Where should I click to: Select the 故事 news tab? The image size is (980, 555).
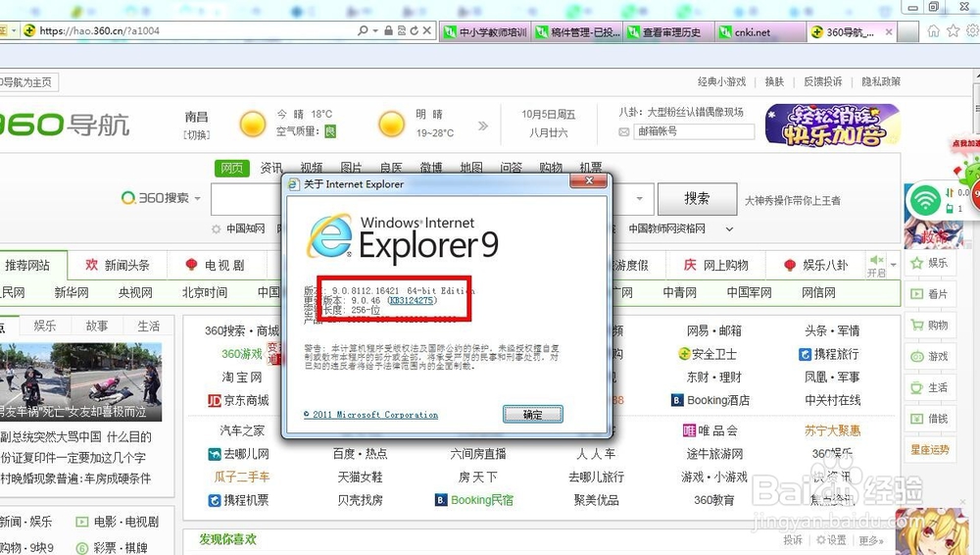[x=97, y=326]
